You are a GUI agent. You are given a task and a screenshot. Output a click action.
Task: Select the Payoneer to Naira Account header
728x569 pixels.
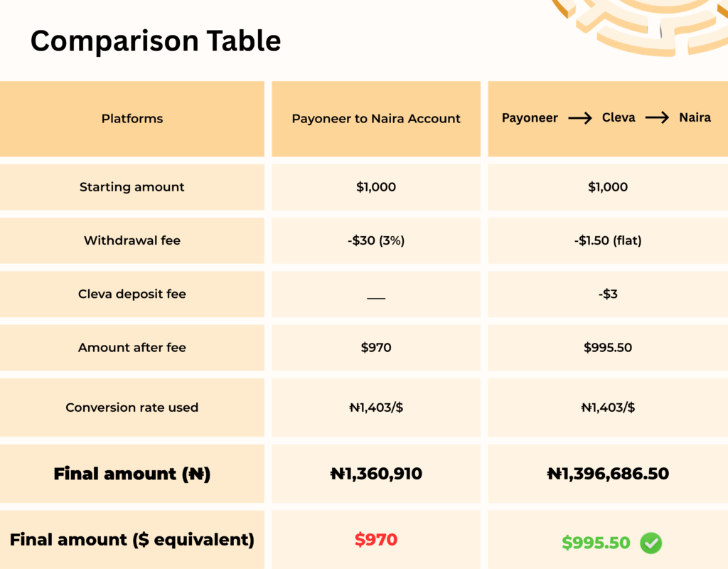click(x=376, y=119)
